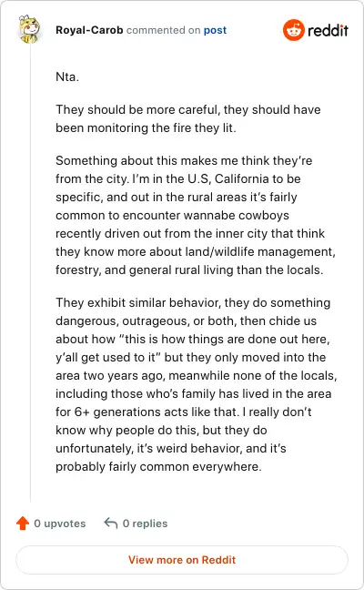Click the paragraph beginning "Something about this makes"

[x=196, y=215]
